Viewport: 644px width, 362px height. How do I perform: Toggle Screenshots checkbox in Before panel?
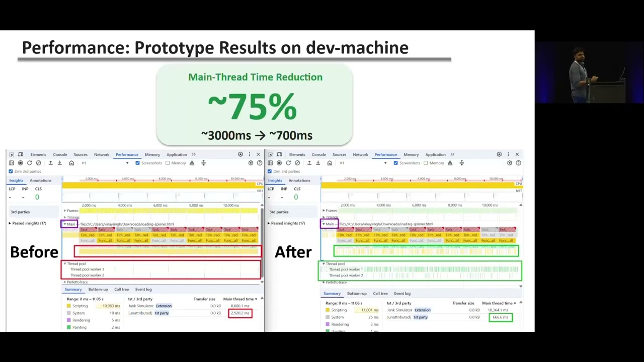[x=137, y=163]
